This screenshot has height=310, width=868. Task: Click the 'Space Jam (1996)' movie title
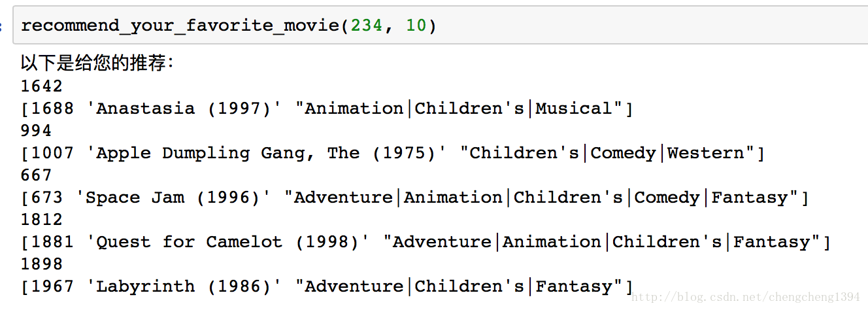coord(173,198)
